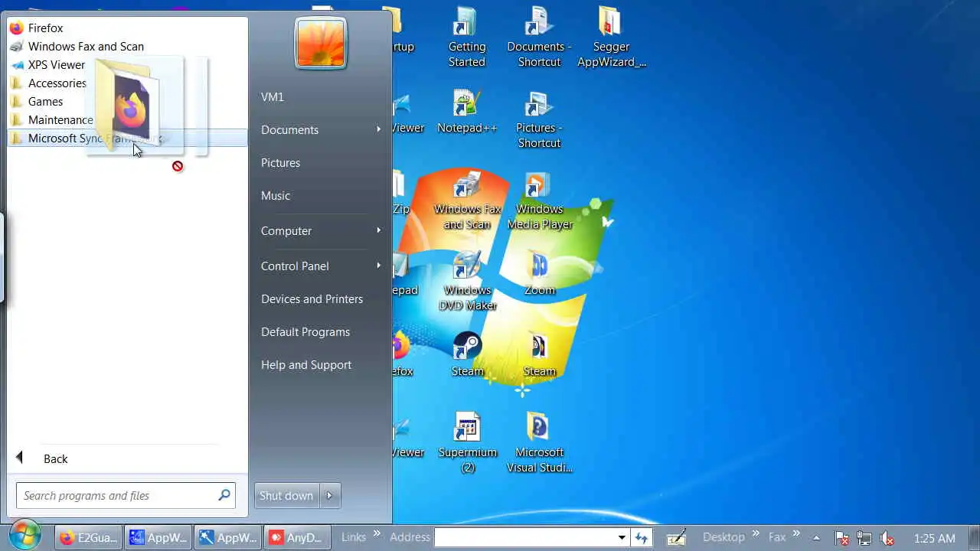Select the Windows DVD Maker desktop icon

click(467, 282)
